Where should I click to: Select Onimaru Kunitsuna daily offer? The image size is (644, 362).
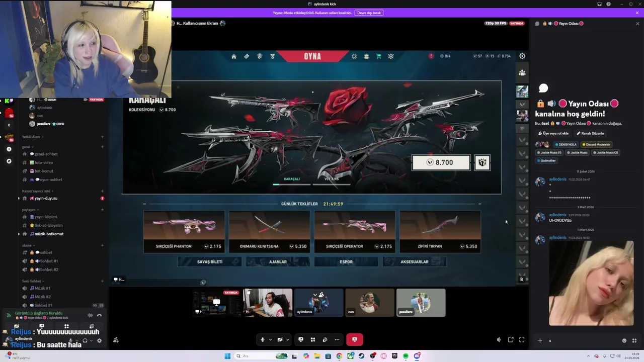[269, 231]
